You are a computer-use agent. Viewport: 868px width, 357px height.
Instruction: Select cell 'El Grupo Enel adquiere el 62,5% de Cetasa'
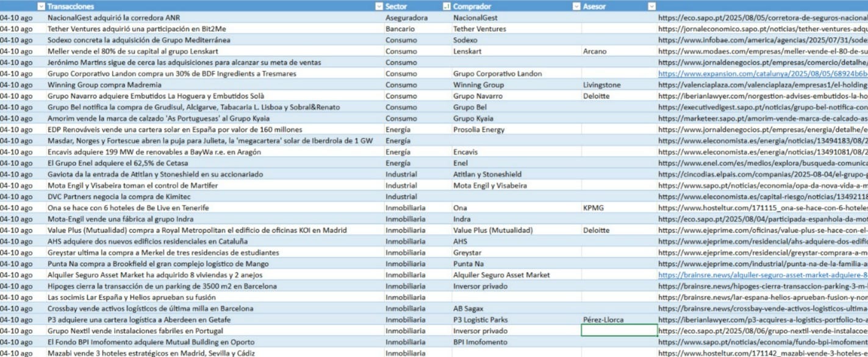tap(215, 163)
